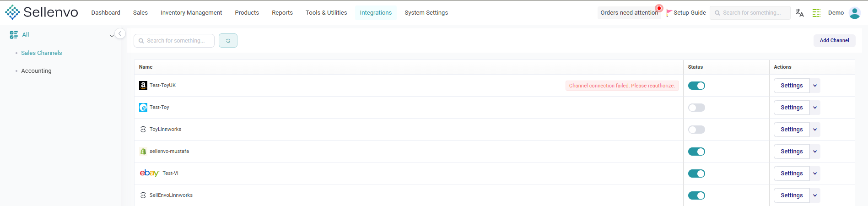Expand Settings dropdown arrow for ToyLinnworks
The height and width of the screenshot is (206, 868).
pos(815,130)
